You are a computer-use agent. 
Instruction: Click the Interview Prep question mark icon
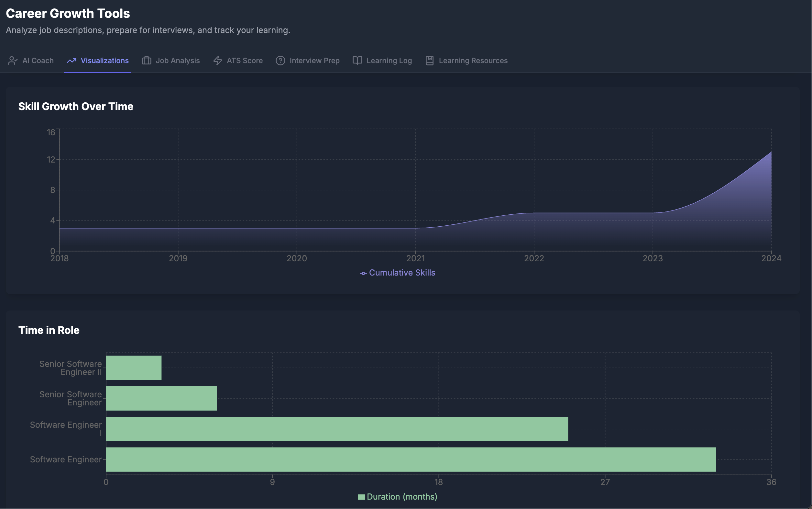coord(280,61)
